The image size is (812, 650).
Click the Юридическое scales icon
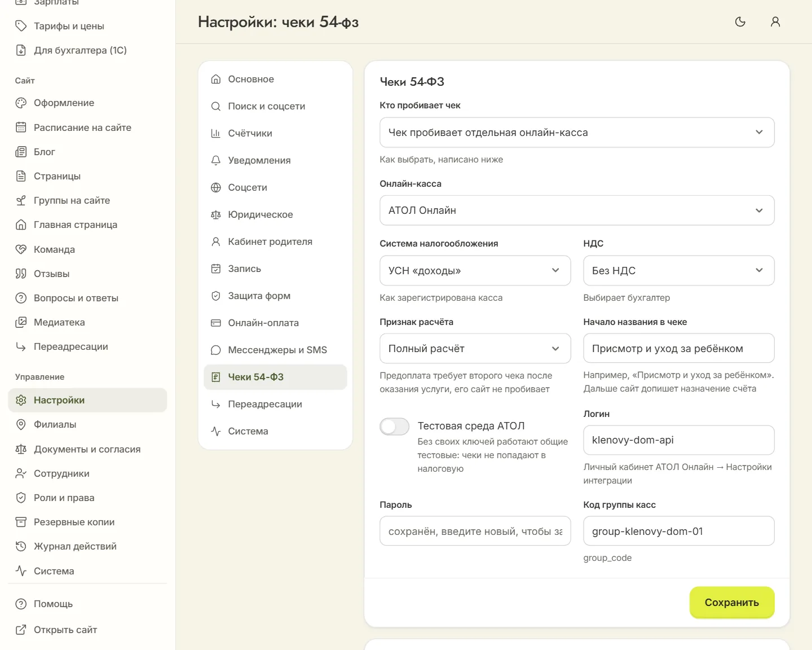click(215, 214)
